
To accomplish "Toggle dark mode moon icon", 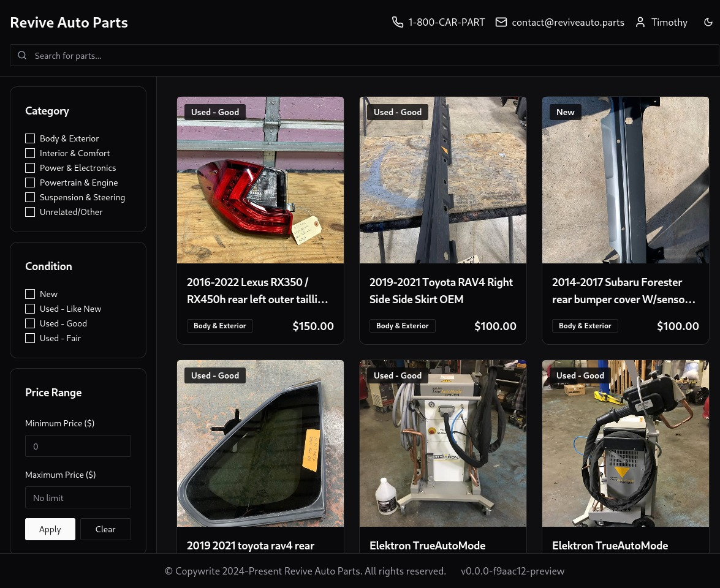I will (x=708, y=22).
